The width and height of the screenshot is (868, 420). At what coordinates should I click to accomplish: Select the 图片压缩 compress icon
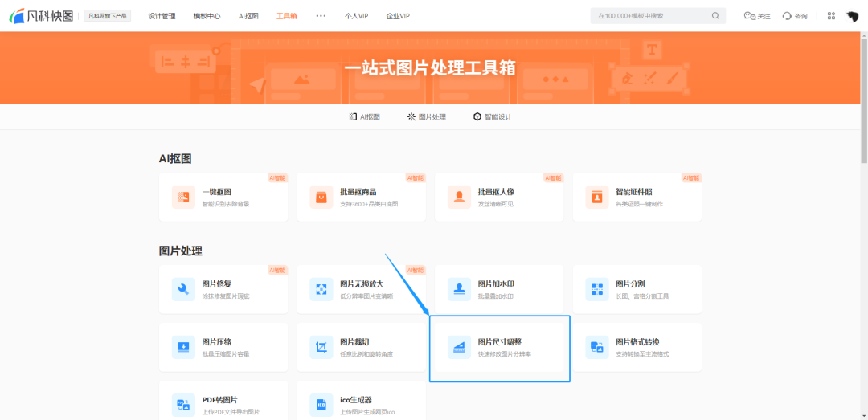pyautogui.click(x=183, y=347)
